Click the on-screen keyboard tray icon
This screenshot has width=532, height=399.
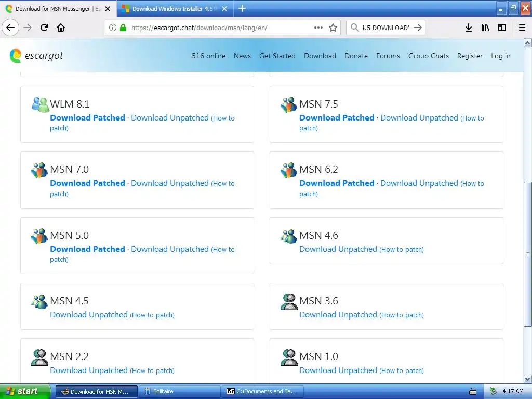tap(472, 392)
